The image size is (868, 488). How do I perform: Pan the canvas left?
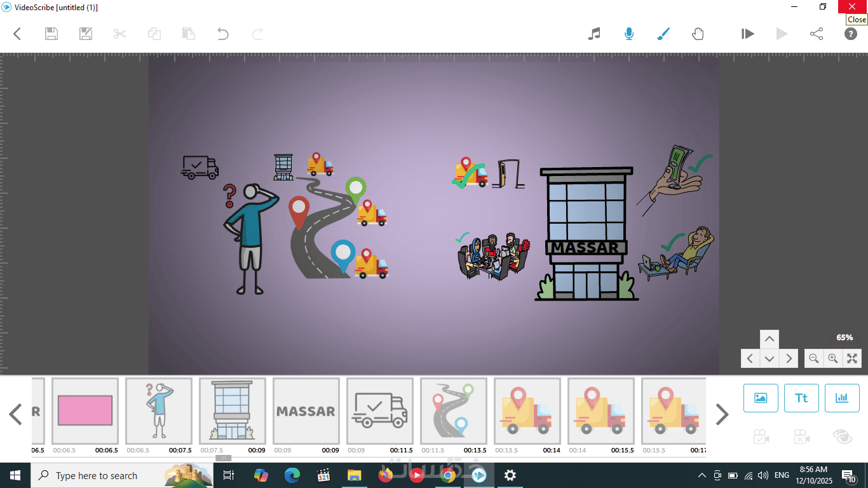tap(750, 358)
